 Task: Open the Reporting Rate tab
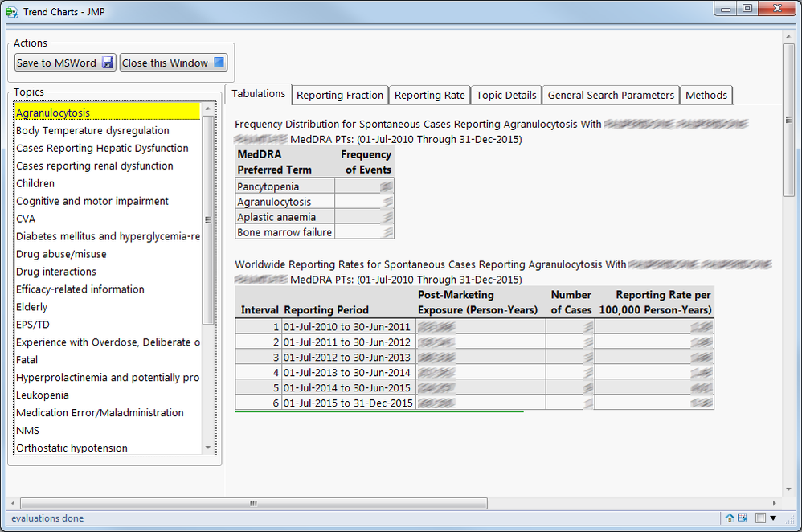point(429,95)
